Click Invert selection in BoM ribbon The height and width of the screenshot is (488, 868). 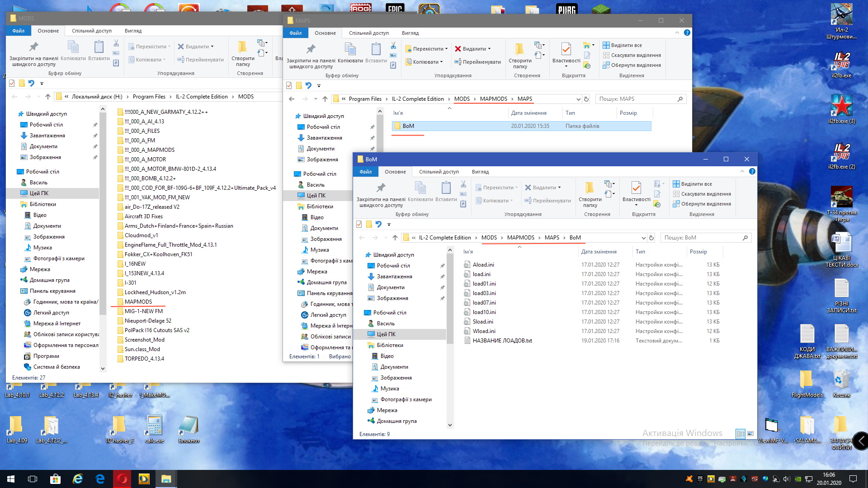click(x=701, y=204)
